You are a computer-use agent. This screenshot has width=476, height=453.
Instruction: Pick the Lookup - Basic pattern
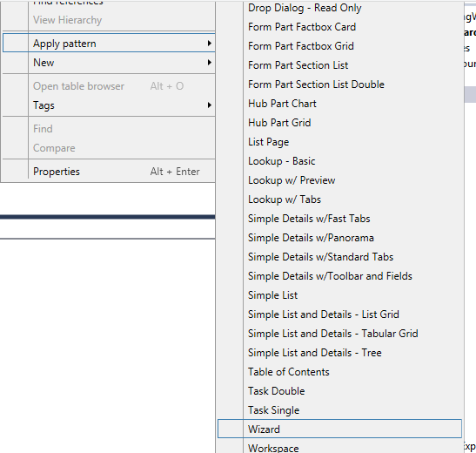(x=339, y=161)
